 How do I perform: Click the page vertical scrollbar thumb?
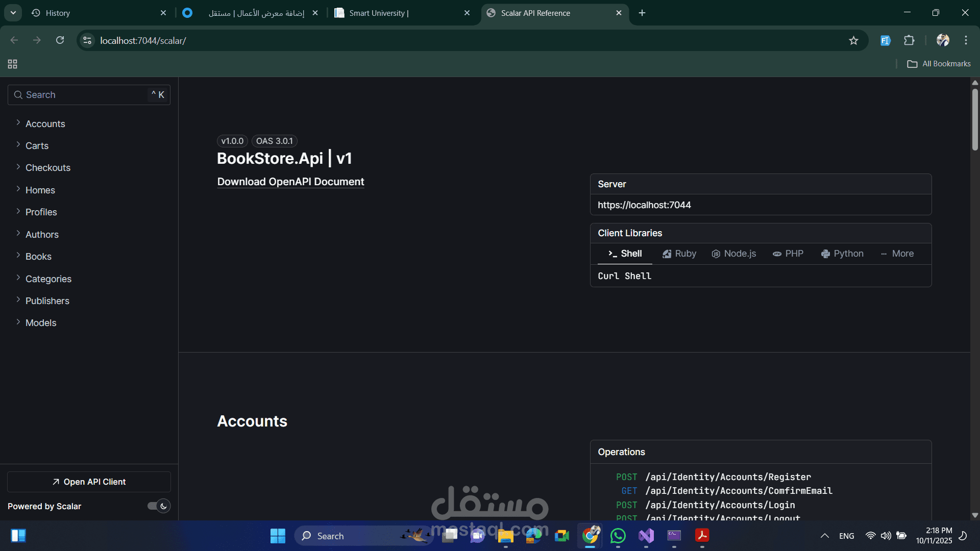click(x=975, y=120)
